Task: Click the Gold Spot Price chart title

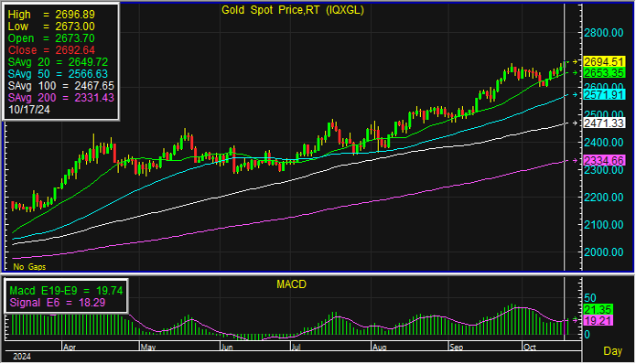Action: coord(293,10)
